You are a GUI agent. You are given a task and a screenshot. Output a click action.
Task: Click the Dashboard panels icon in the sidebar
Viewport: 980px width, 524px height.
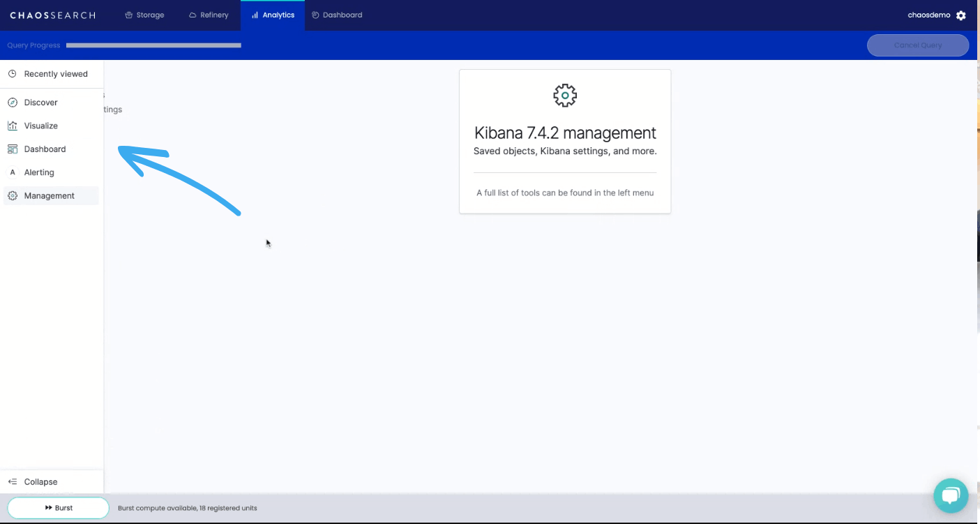[x=13, y=149]
